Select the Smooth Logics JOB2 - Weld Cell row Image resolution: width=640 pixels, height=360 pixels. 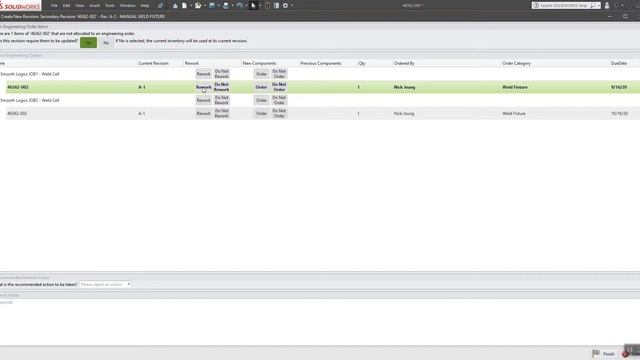(x=320, y=100)
